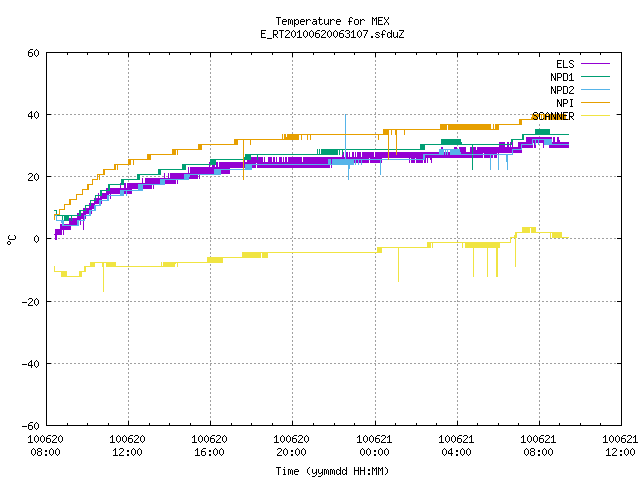This screenshot has width=640, height=480.
Task: Click the y-axis tick label -60
Action: (31, 426)
